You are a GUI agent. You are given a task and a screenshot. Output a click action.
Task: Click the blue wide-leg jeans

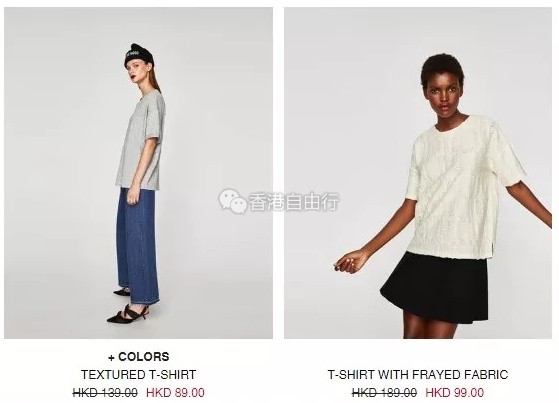click(138, 245)
